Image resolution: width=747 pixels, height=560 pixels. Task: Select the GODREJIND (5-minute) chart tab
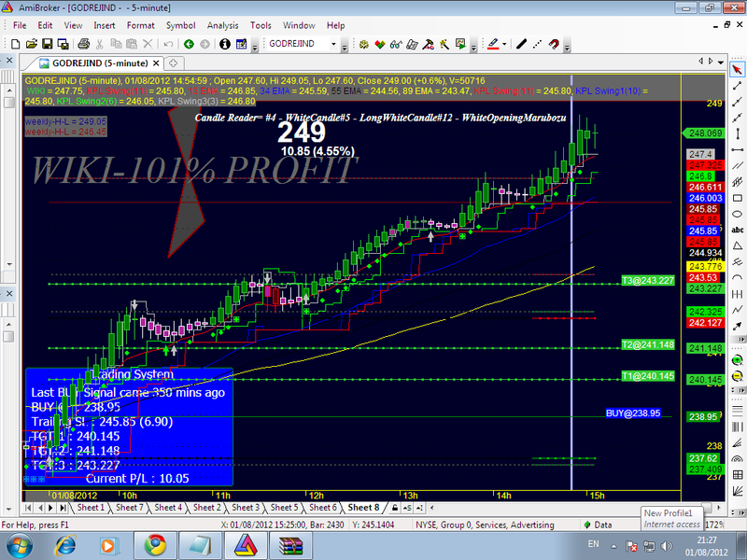pos(100,63)
